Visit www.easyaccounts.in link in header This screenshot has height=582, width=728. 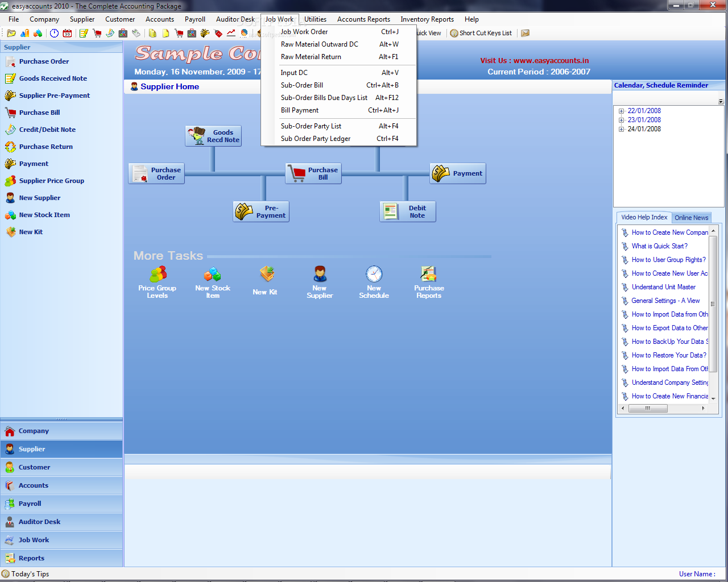551,61
